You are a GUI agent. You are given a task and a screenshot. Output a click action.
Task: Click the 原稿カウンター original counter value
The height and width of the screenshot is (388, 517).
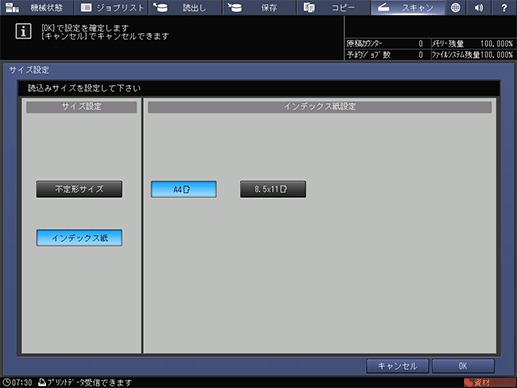tap(421, 44)
